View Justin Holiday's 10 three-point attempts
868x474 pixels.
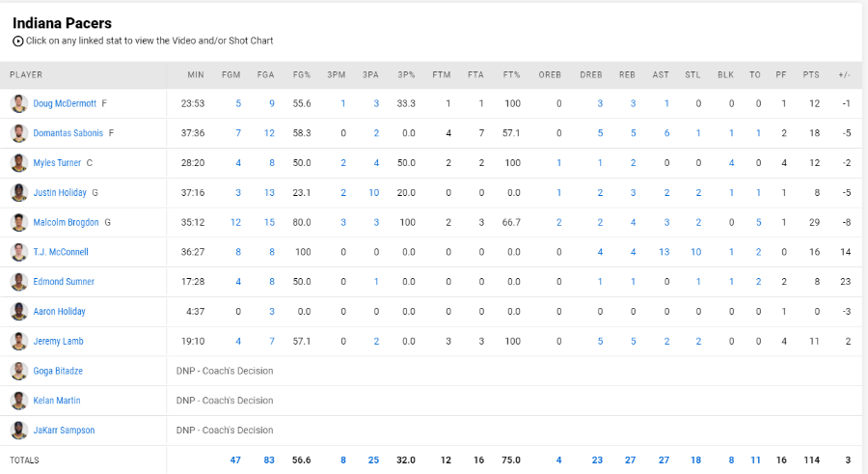(x=374, y=192)
